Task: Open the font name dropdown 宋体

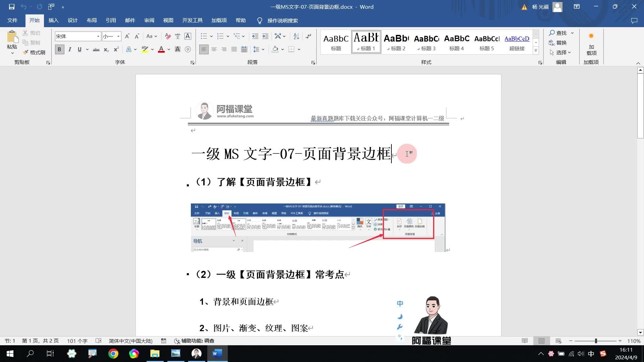Action: 98,36
